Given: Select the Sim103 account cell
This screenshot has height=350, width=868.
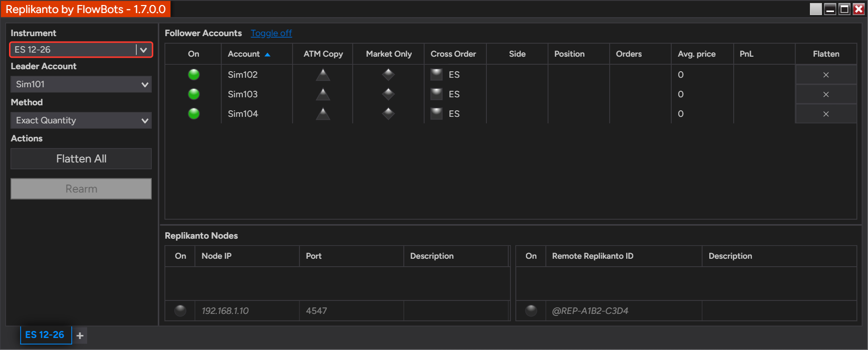Looking at the screenshot, I should pos(257,94).
